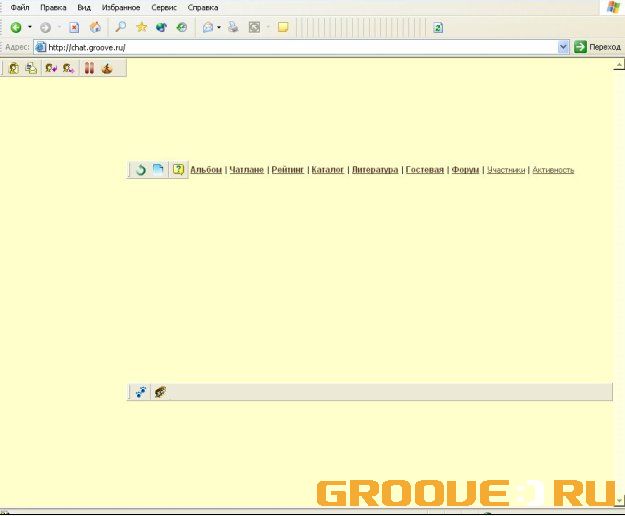Expand the Mail button dropdown arrow
Viewport: 625px width, 516px height.
click(219, 27)
